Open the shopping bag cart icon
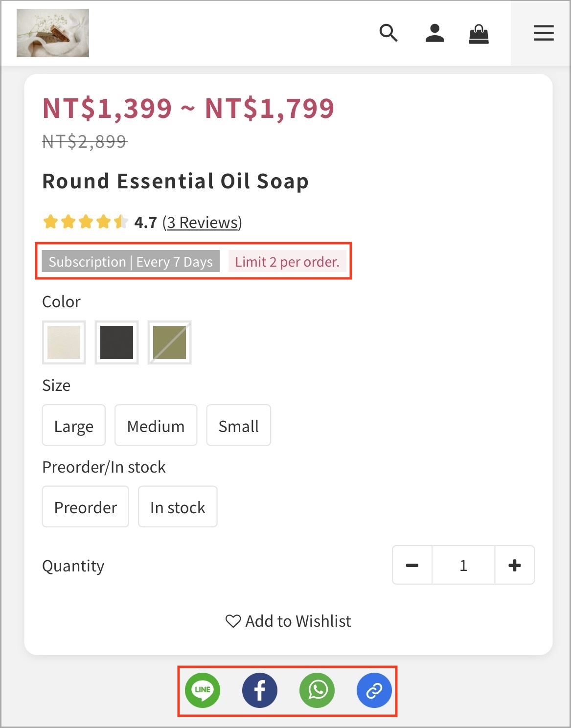Image resolution: width=571 pixels, height=728 pixels. (479, 34)
